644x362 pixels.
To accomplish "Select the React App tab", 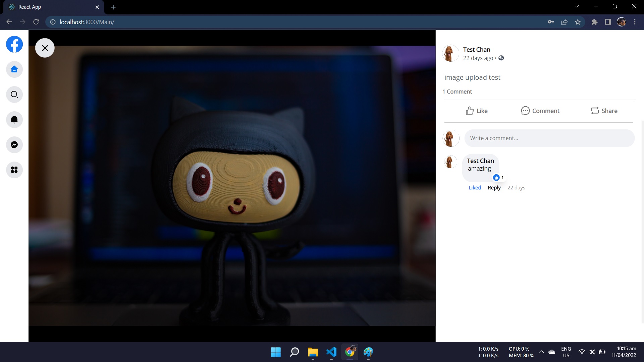I will (x=54, y=7).
